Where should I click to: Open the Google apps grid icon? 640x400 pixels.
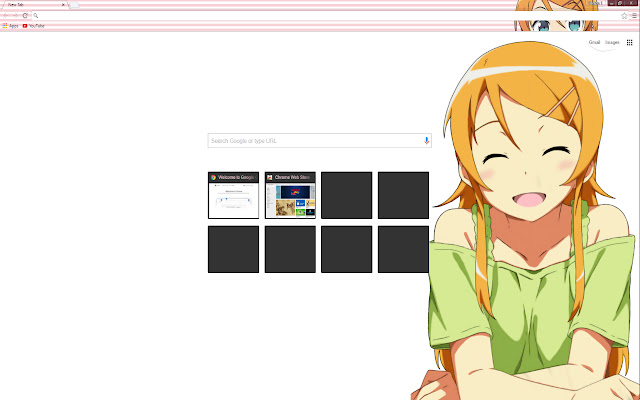tap(629, 42)
